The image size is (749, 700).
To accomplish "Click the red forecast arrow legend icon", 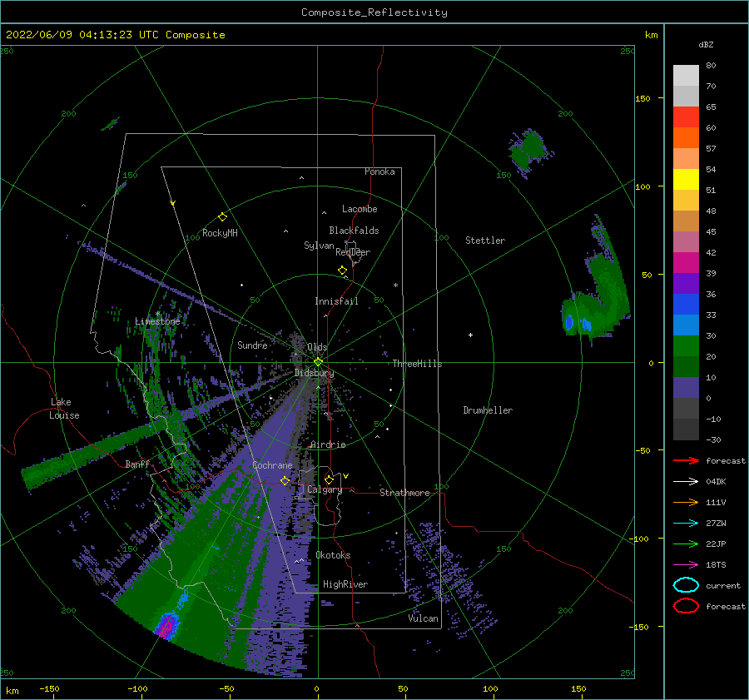I will pos(686,460).
